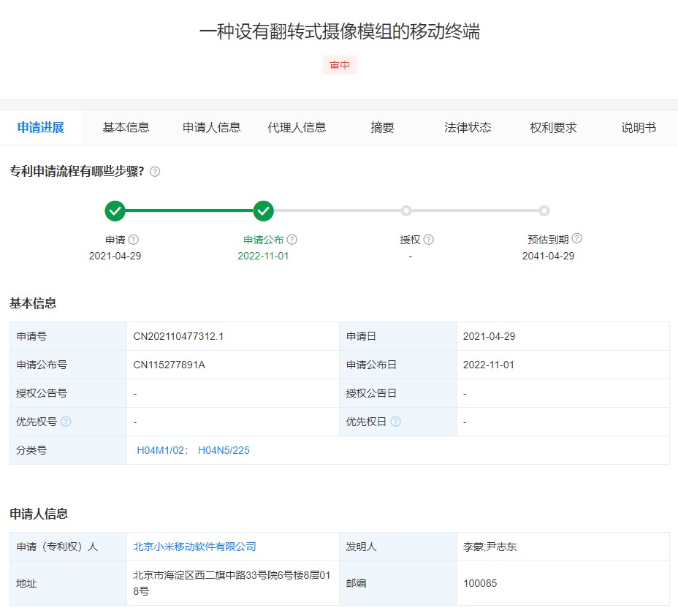678x616 pixels.
Task: Click the 预估到期 progress step circle
Action: pos(544,211)
